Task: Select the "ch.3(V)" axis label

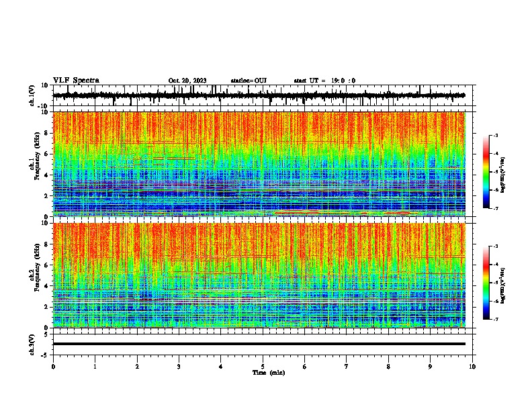Action: pyautogui.click(x=32, y=345)
